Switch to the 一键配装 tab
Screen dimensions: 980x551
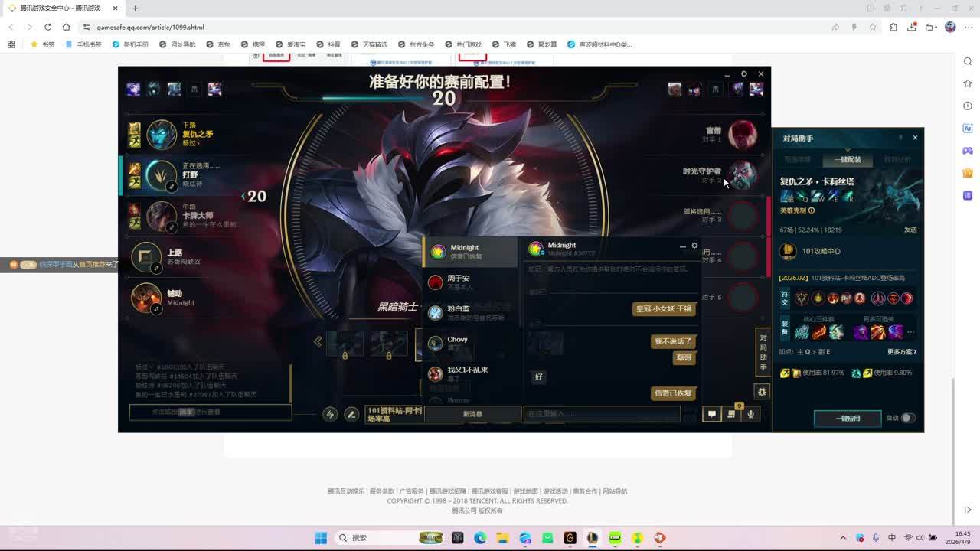(848, 159)
